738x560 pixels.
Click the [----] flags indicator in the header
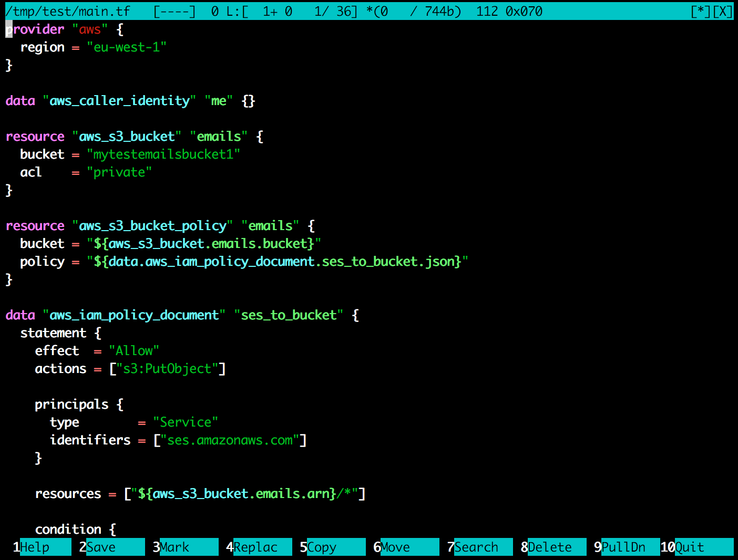[x=175, y=11]
